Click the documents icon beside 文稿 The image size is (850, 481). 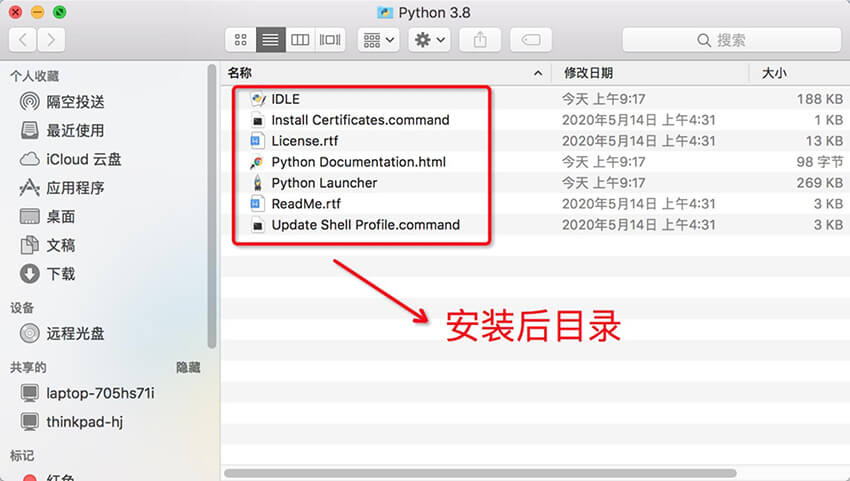click(x=29, y=245)
